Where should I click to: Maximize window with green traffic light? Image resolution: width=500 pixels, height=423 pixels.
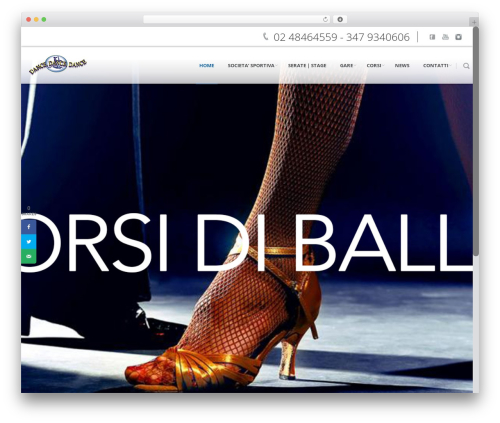[44, 20]
